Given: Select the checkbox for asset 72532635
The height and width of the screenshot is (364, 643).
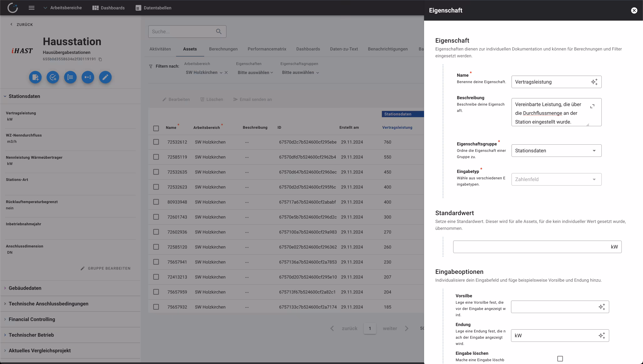Looking at the screenshot, I should [156, 172].
